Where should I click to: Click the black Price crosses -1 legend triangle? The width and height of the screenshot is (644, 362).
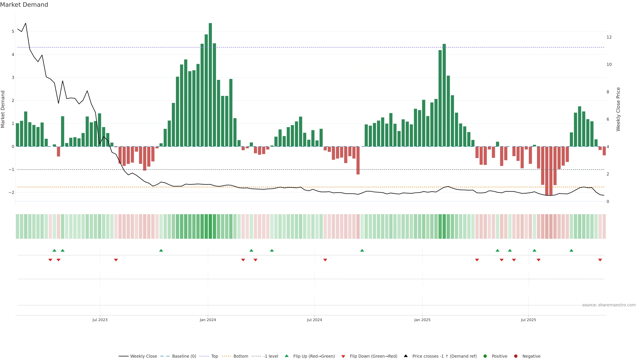(406, 356)
